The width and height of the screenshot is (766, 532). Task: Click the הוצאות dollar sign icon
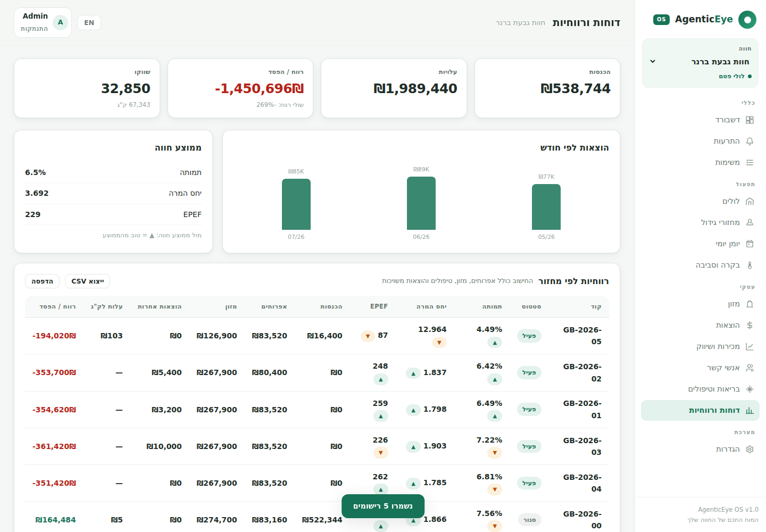750,326
